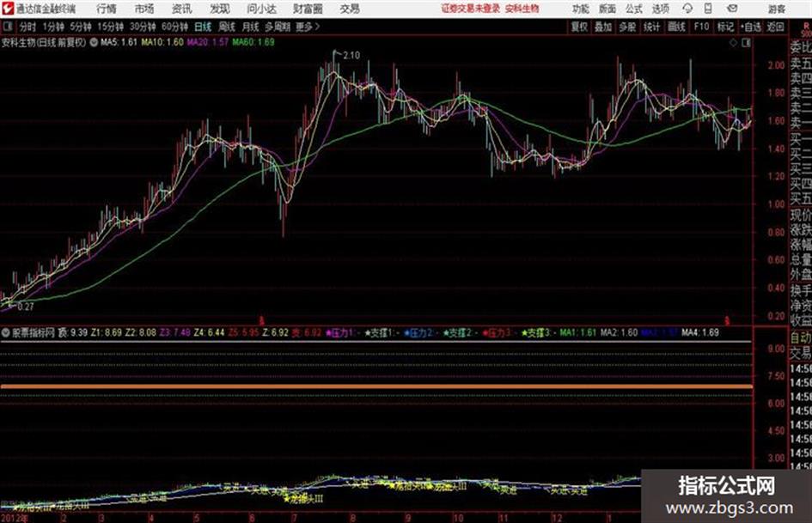Switch to 分时 intraday view
Viewport: 812px width, 523px height.
click(28, 27)
